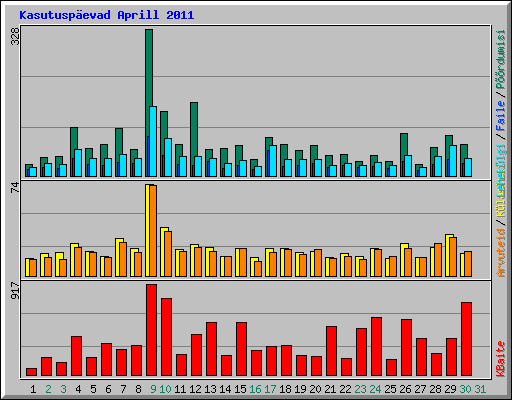Click day label '20' on the x-axis
Viewport: 512px width, 400px height.
coord(315,389)
